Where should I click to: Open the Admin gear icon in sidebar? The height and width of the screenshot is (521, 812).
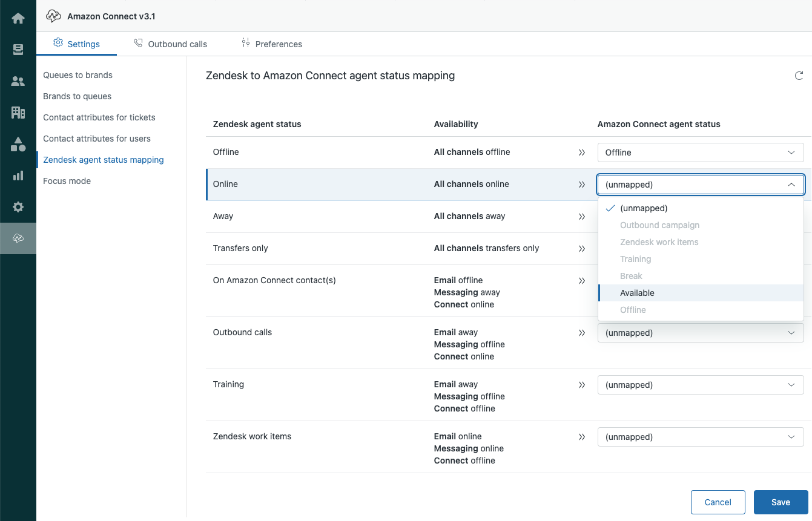click(18, 207)
